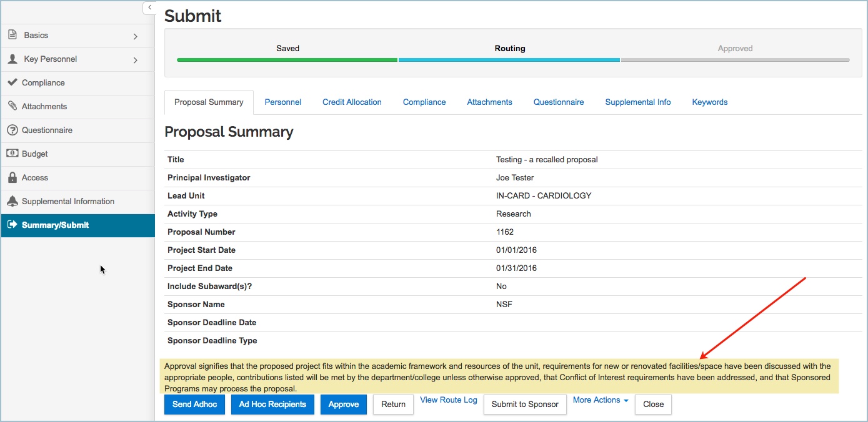
Task: Click the Routing progress bar segment
Action: 509,60
